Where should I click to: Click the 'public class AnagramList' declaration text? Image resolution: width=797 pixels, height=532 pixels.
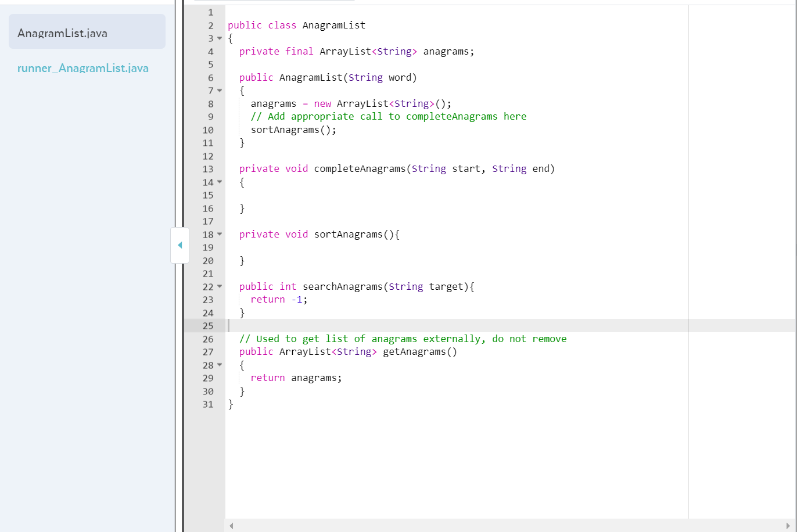(297, 26)
